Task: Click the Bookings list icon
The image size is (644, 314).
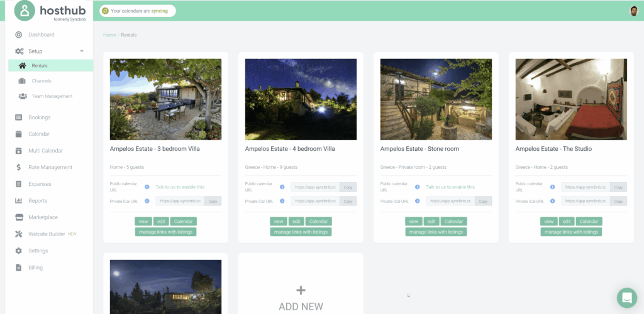Action: (x=19, y=117)
